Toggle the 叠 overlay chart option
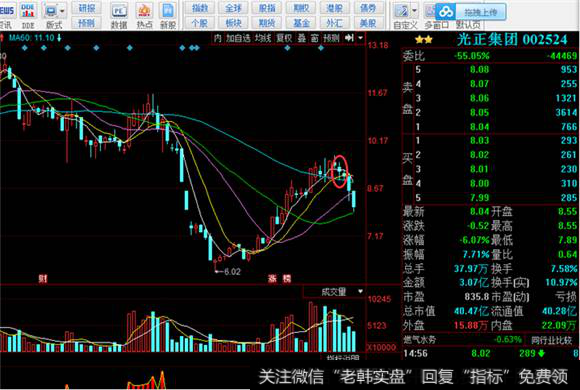The height and width of the screenshot is (390, 580). pyautogui.click(x=302, y=38)
